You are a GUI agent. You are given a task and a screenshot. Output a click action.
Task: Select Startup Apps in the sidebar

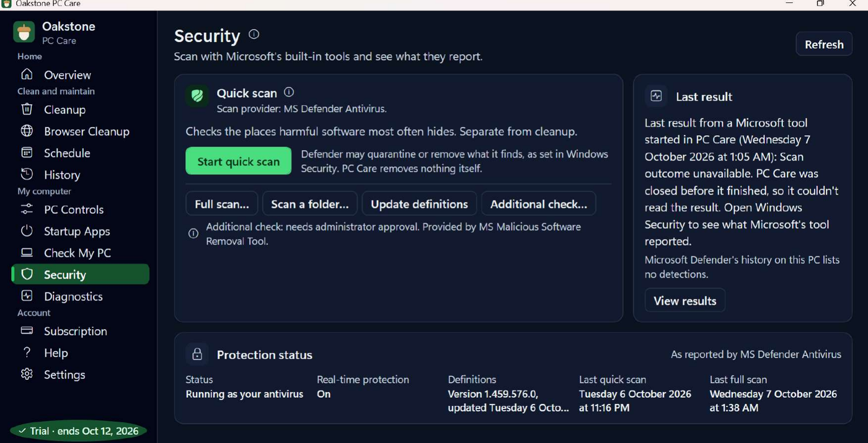pyautogui.click(x=80, y=231)
